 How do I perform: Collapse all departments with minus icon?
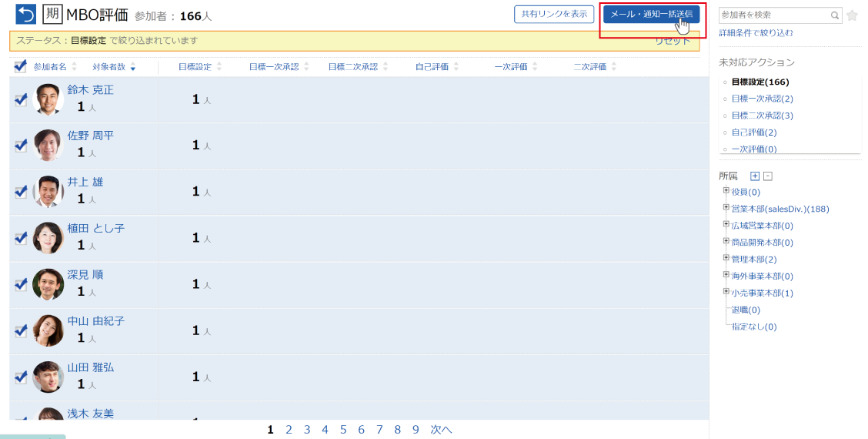point(768,176)
